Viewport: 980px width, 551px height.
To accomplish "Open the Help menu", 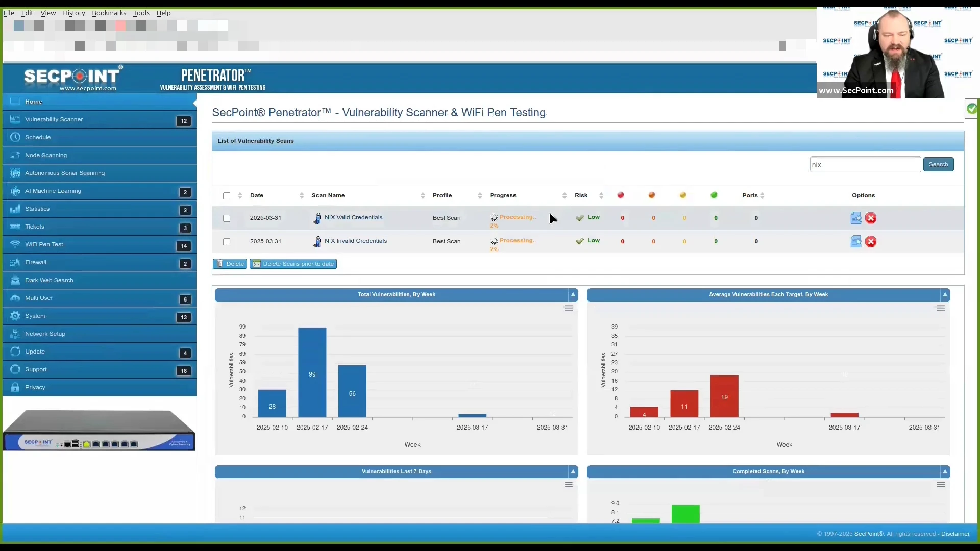I will (163, 13).
